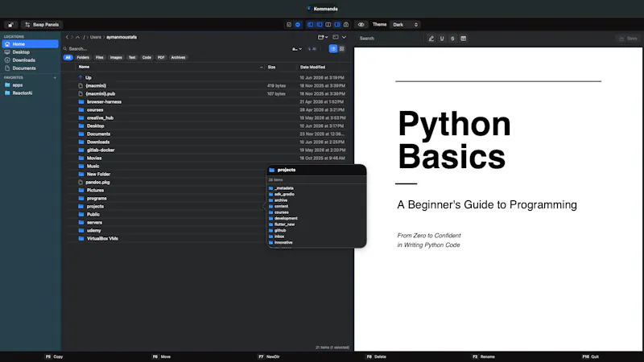
Task: Click the strikethrough icon in the preview toolbar
Action: (x=452, y=39)
